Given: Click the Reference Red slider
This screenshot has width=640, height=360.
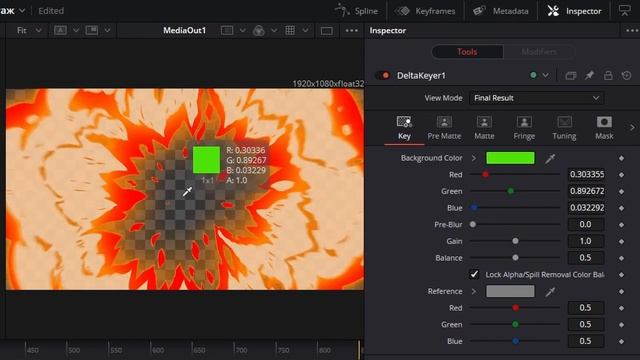Looking at the screenshot, I should coord(515,308).
